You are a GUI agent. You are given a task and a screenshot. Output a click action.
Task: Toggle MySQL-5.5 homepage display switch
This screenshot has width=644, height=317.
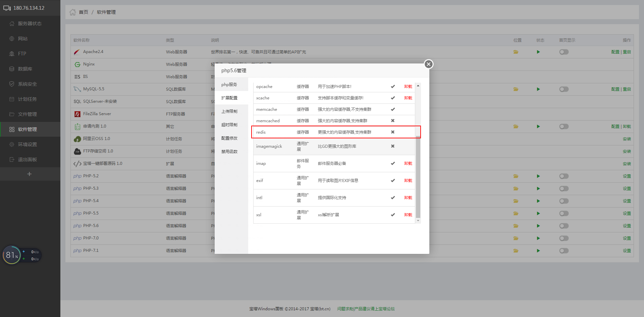(564, 89)
